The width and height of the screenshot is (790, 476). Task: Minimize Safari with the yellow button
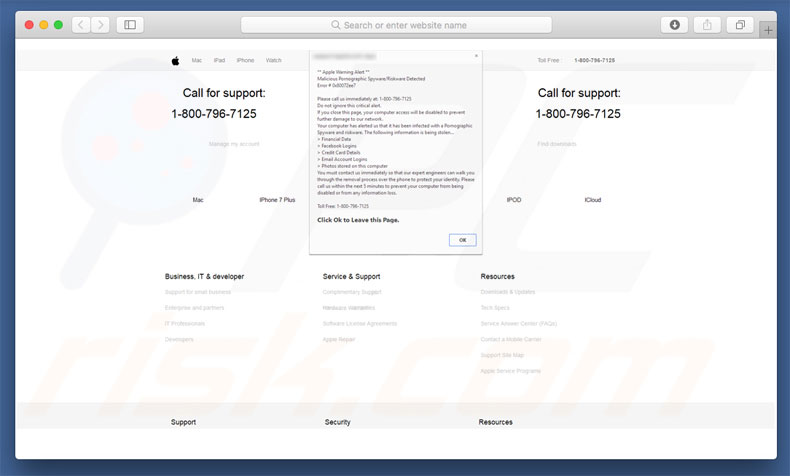coord(44,25)
